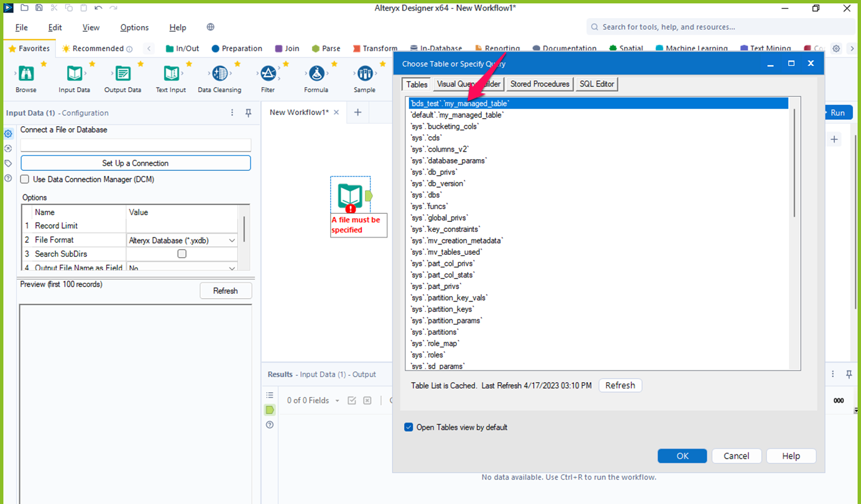Select `default`.`my_managed_table` row
Viewport: 861px width, 504px height.
599,115
